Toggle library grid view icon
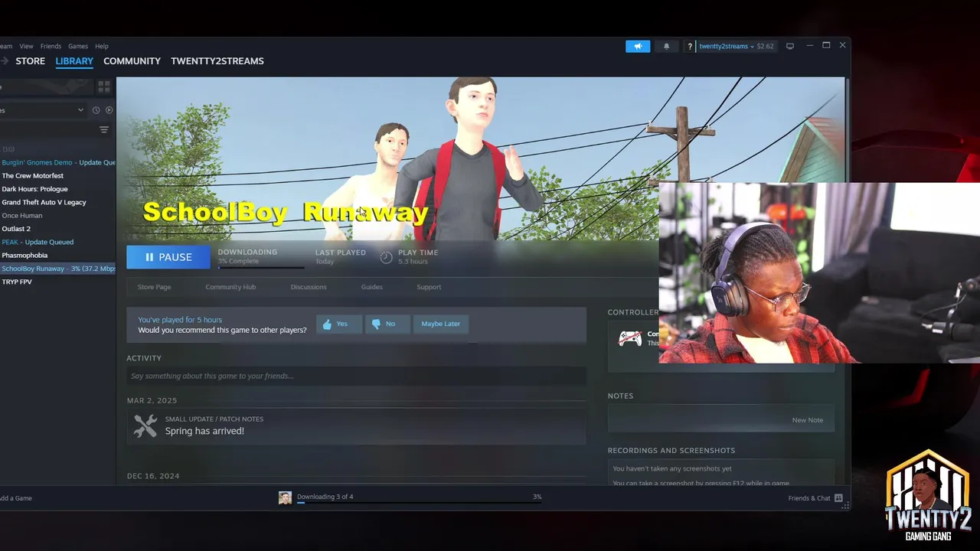Image resolution: width=980 pixels, height=551 pixels. (104, 86)
